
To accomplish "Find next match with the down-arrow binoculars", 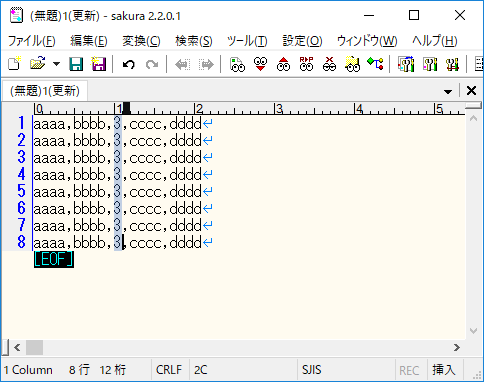I will click(260, 64).
